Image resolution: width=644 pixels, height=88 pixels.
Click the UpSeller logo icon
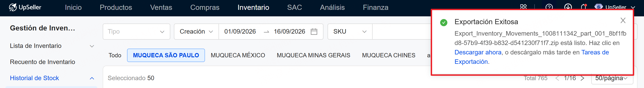click(x=13, y=7)
